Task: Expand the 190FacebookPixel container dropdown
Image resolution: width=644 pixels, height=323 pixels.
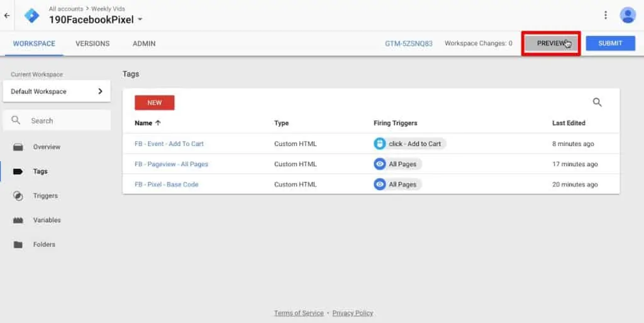Action: pos(140,20)
